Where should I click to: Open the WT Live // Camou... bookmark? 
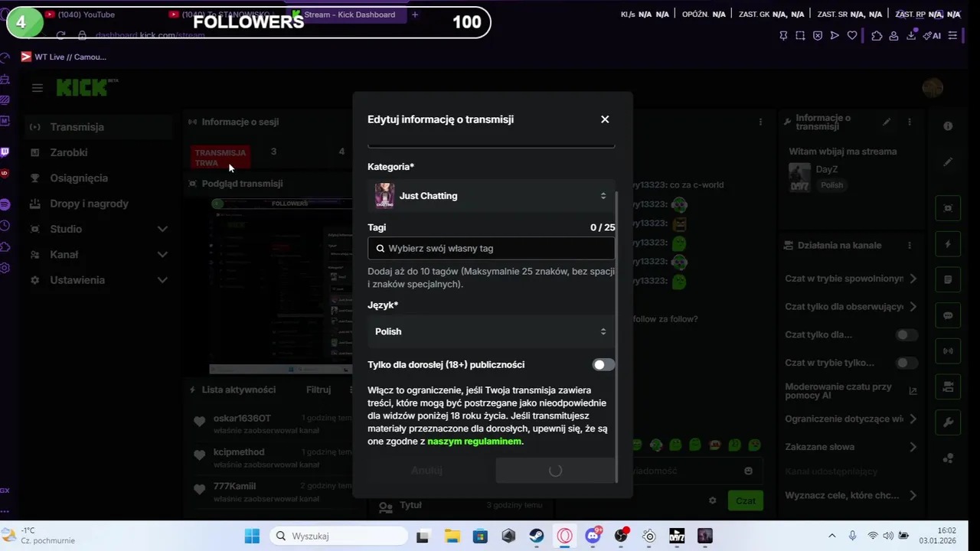click(x=64, y=57)
